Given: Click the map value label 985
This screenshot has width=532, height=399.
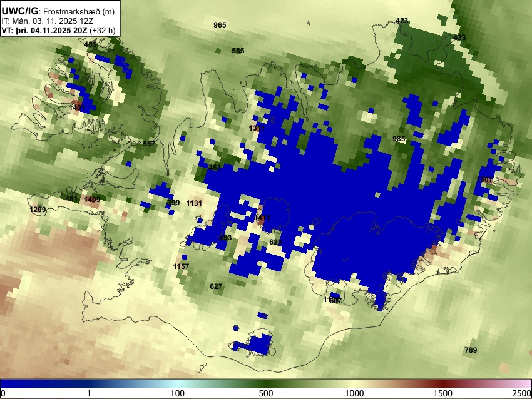Looking at the screenshot, I should click(399, 139).
